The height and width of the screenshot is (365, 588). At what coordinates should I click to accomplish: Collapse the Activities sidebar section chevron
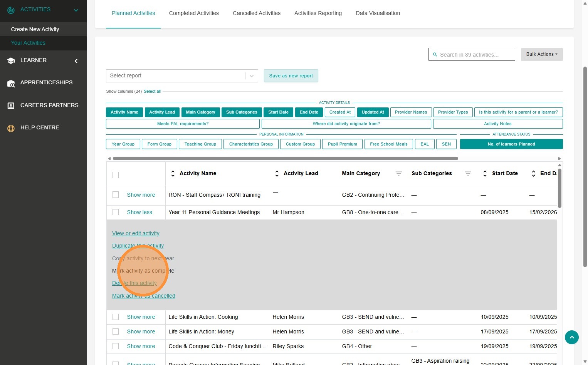pyautogui.click(x=76, y=10)
